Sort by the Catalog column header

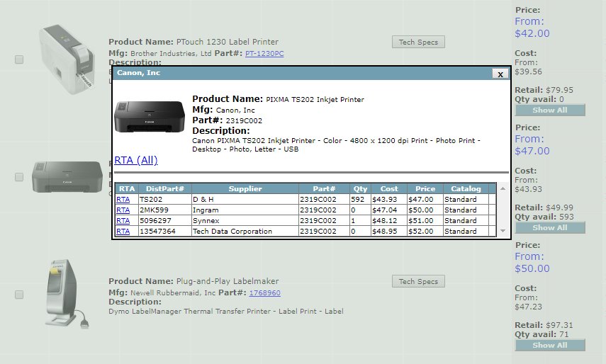pyautogui.click(x=466, y=189)
